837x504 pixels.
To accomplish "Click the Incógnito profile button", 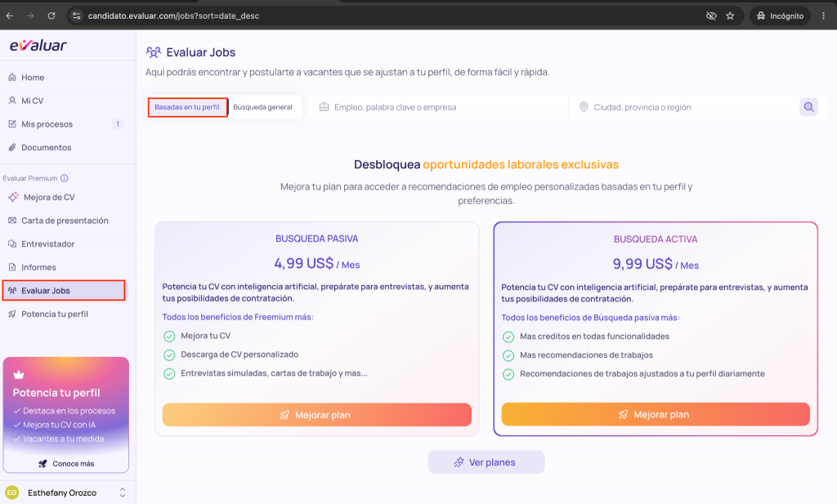I will point(780,16).
